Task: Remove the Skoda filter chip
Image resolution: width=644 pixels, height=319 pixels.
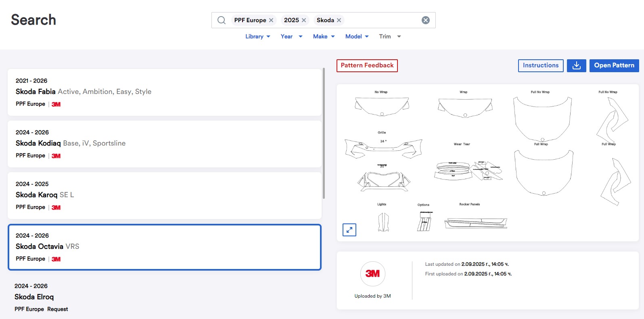Action: pos(339,20)
